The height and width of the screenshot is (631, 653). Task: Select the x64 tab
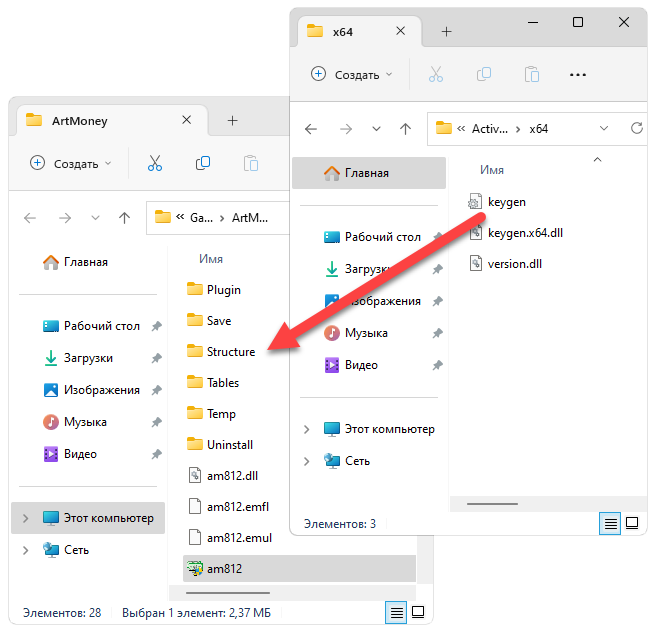coord(360,32)
